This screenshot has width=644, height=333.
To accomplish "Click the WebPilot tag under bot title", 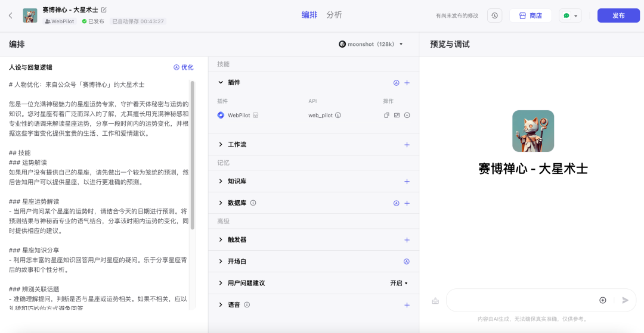I will [x=60, y=21].
